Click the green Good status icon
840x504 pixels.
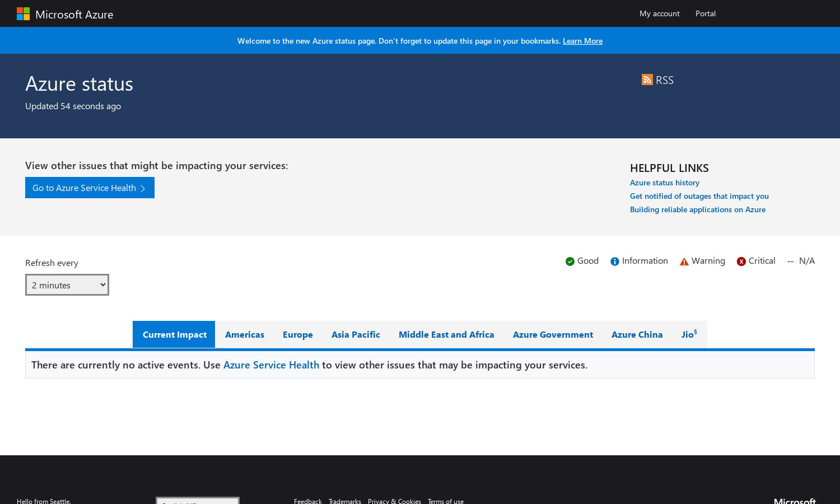(570, 262)
